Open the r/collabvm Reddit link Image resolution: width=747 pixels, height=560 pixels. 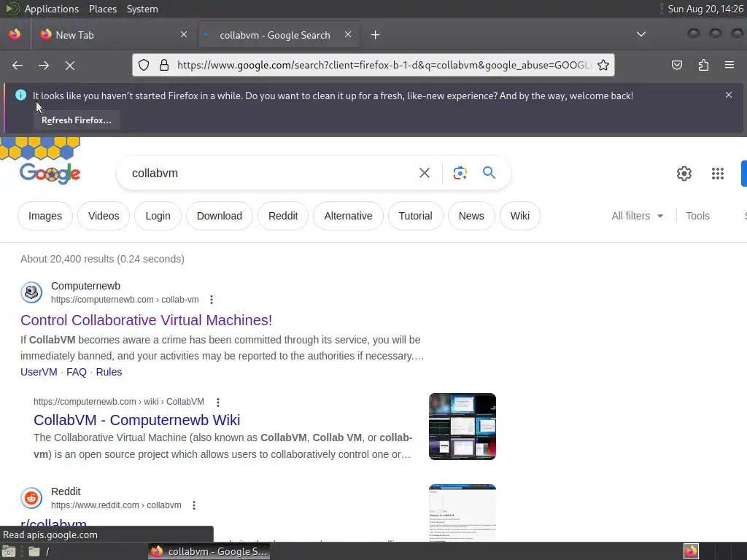[x=53, y=522]
